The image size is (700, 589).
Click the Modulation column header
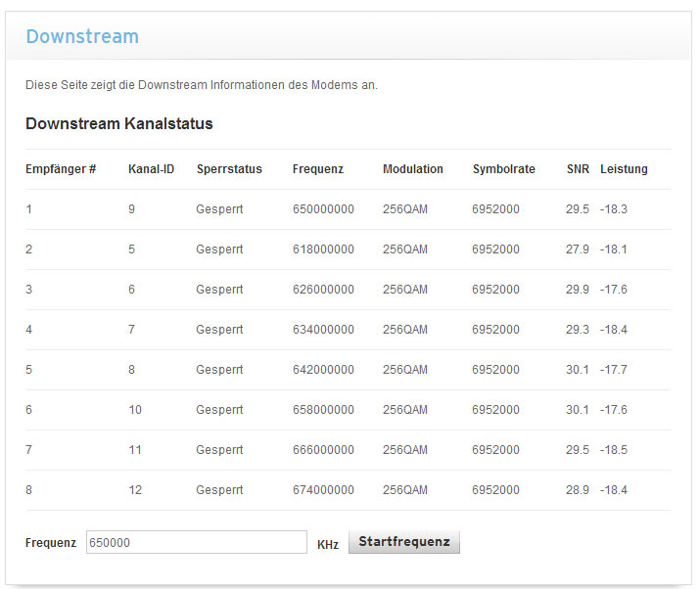(x=413, y=169)
